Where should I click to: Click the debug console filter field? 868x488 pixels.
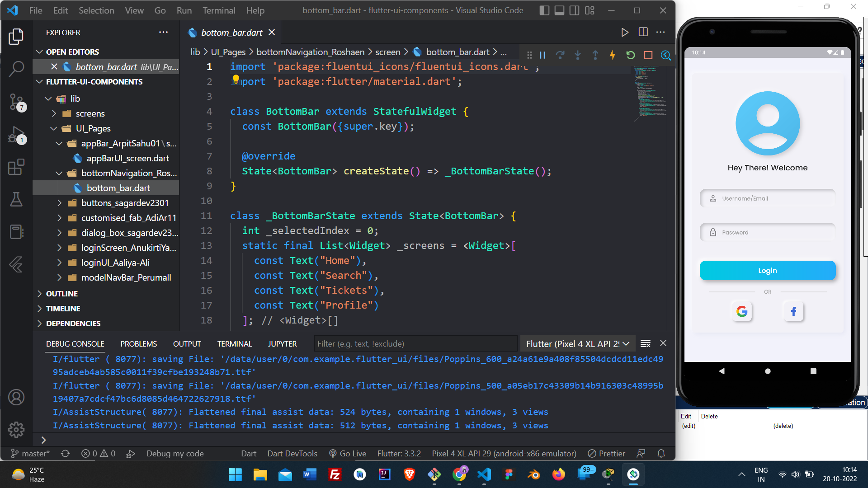(x=415, y=344)
